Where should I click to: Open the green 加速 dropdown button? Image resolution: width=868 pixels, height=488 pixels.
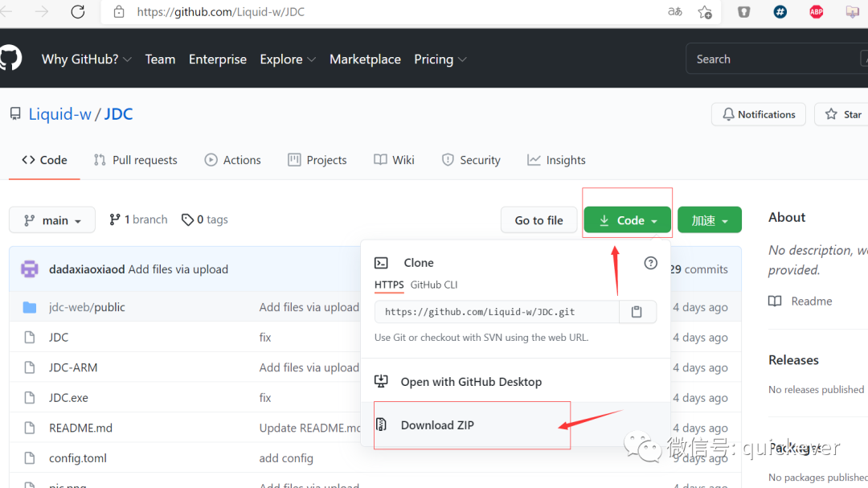click(709, 220)
